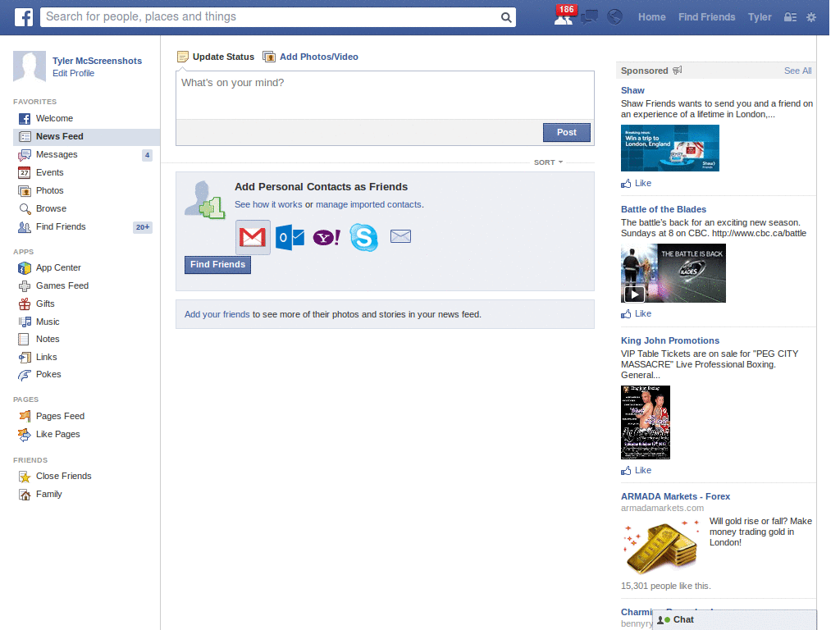Image resolution: width=840 pixels, height=630 pixels.
Task: Like the Battle of the Blades ad
Action: (637, 314)
